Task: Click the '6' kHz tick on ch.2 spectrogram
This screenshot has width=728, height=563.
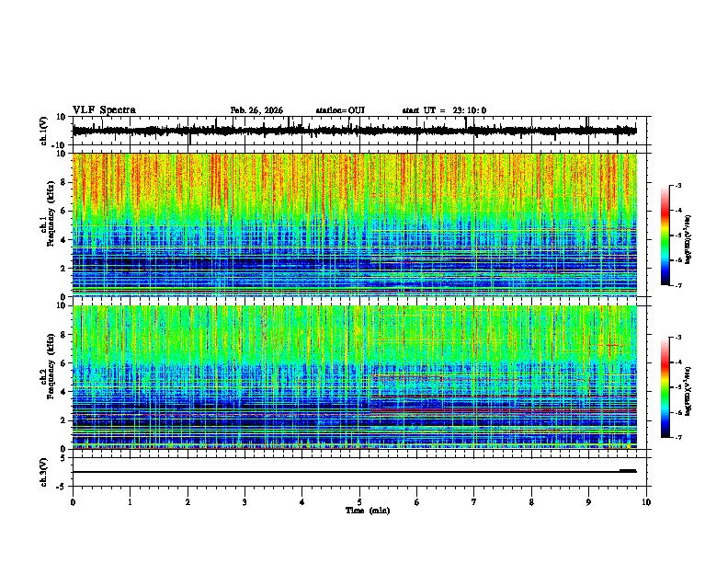Action: coord(64,363)
